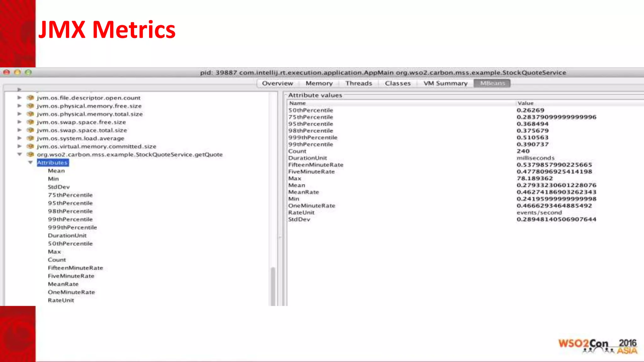
Task: Click the OneMinuteRate row in attribute table
Action: (x=465, y=206)
